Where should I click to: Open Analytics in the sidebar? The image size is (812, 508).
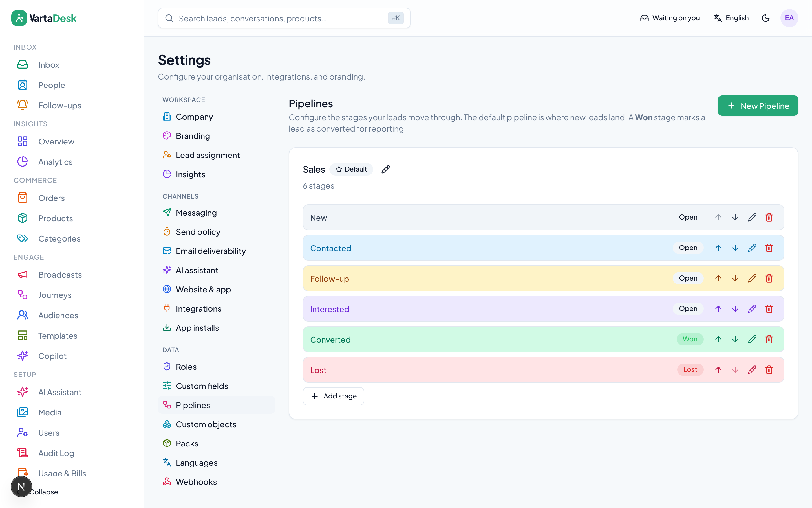click(x=72, y=162)
